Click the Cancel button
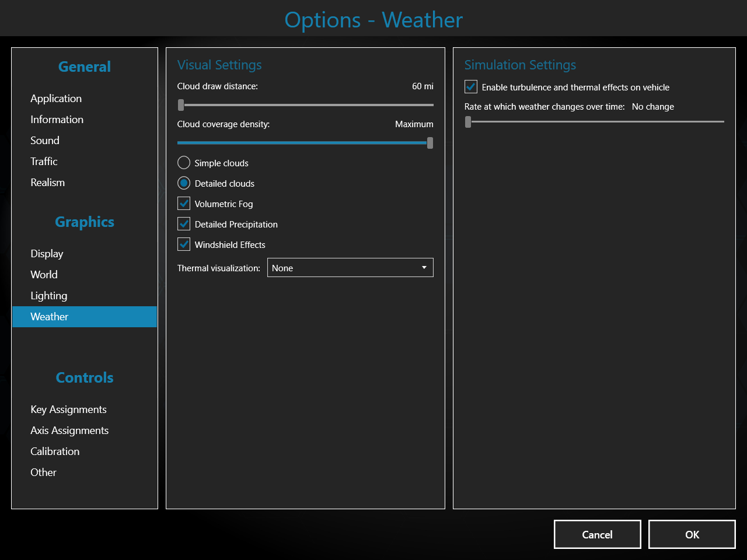 [x=598, y=534]
